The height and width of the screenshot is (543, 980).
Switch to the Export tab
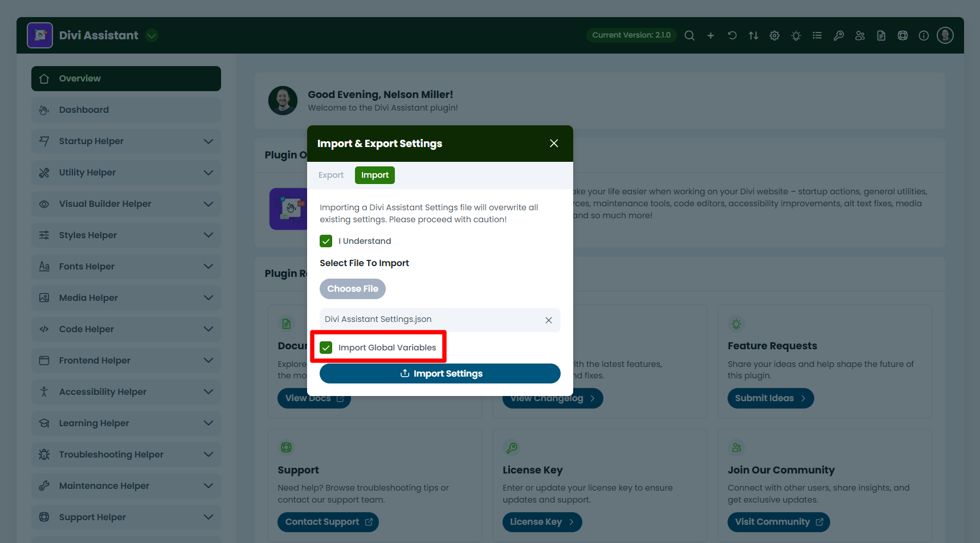tap(331, 175)
